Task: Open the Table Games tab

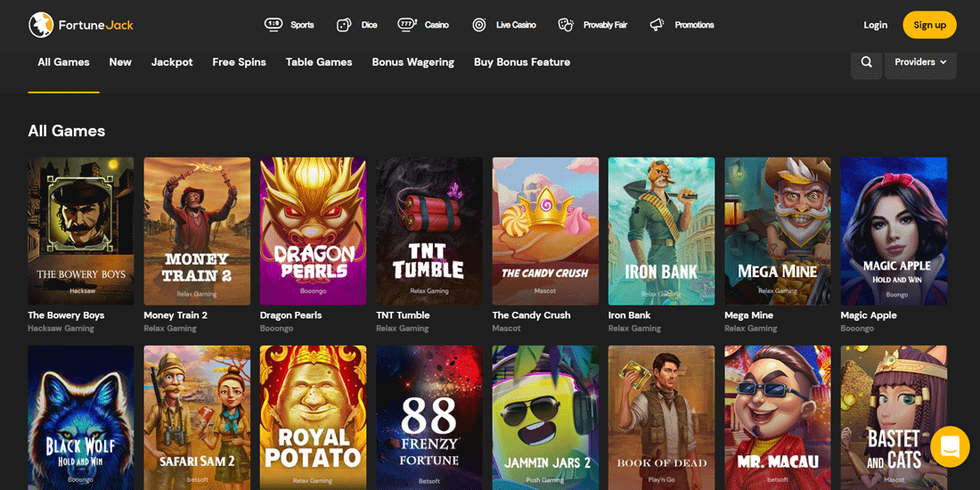Action: click(x=319, y=62)
